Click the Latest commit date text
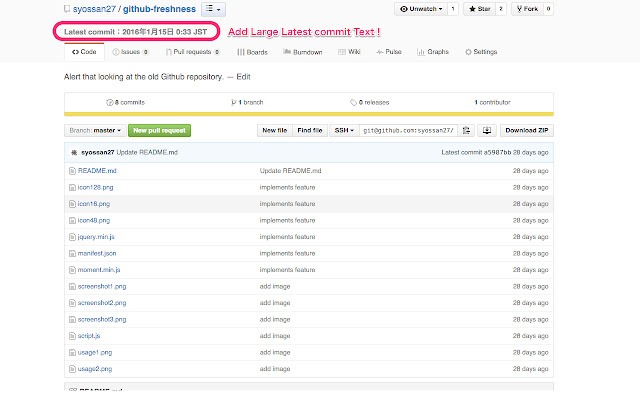Viewport: 640px width, 400px height. (136, 32)
